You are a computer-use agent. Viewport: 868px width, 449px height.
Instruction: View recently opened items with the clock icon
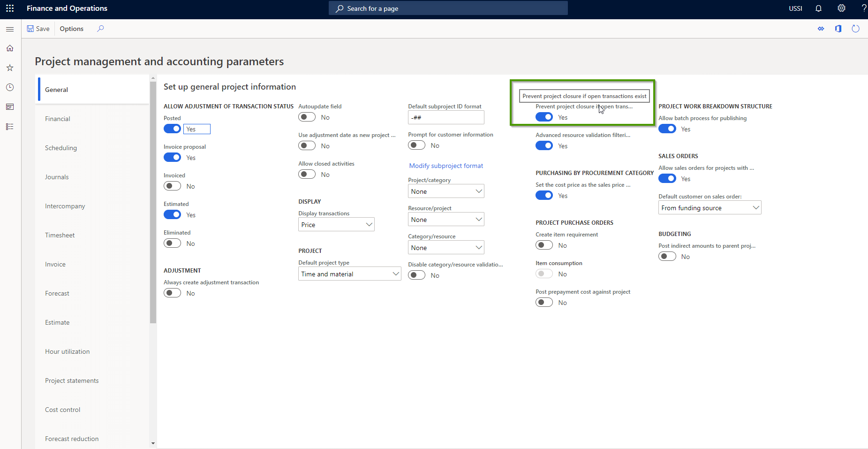(9, 87)
